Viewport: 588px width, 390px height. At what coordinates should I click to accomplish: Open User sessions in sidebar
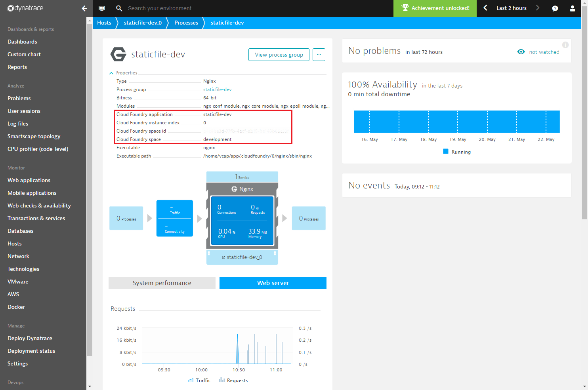[24, 111]
